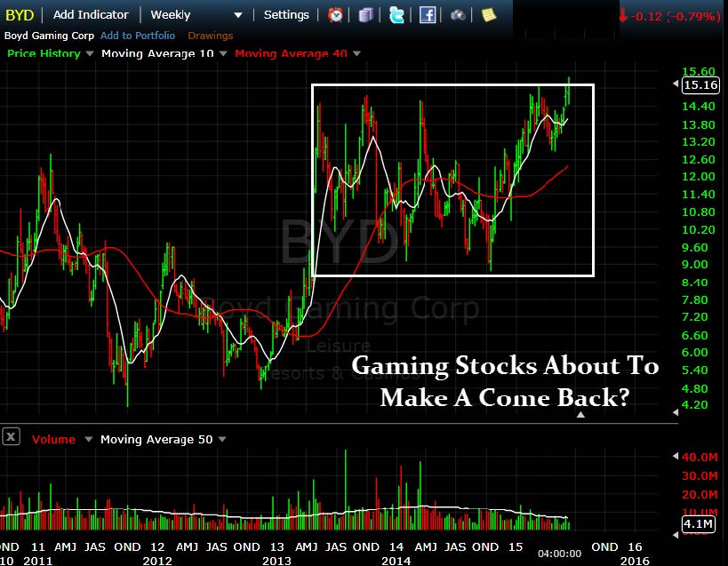Select the red Volume label

53,439
